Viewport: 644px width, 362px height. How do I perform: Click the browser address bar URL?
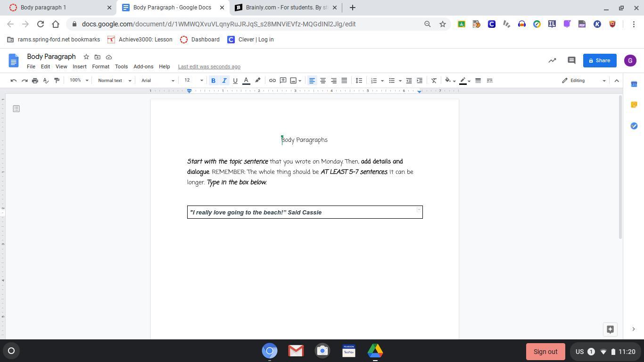point(219,24)
